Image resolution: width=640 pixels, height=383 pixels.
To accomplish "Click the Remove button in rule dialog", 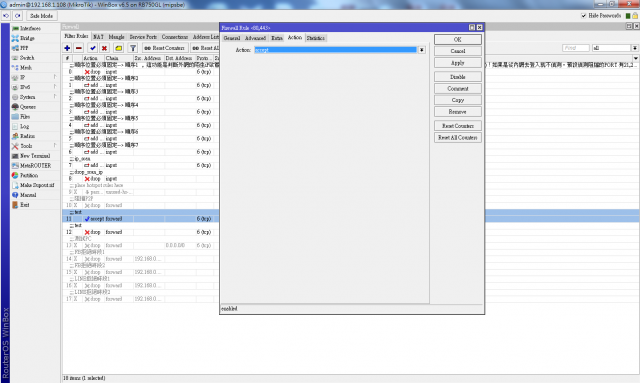I will coord(458,111).
